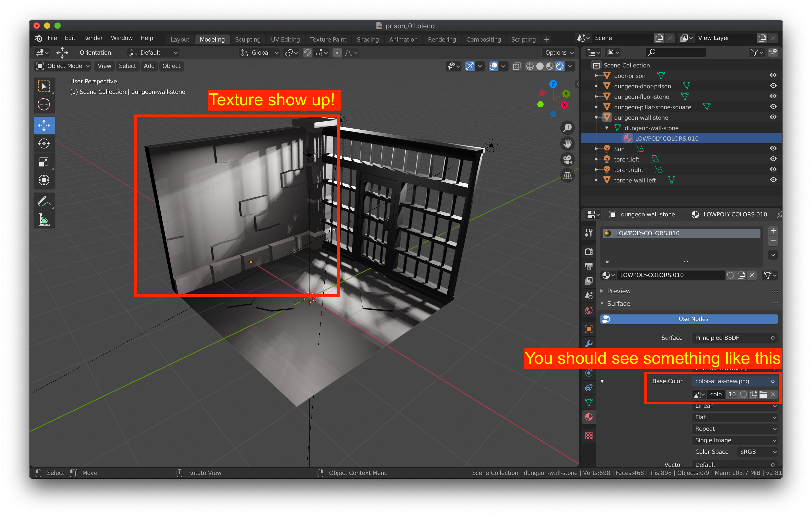Open the Physics properties tab
Viewport: 812px width, 517px height.
pyautogui.click(x=589, y=373)
